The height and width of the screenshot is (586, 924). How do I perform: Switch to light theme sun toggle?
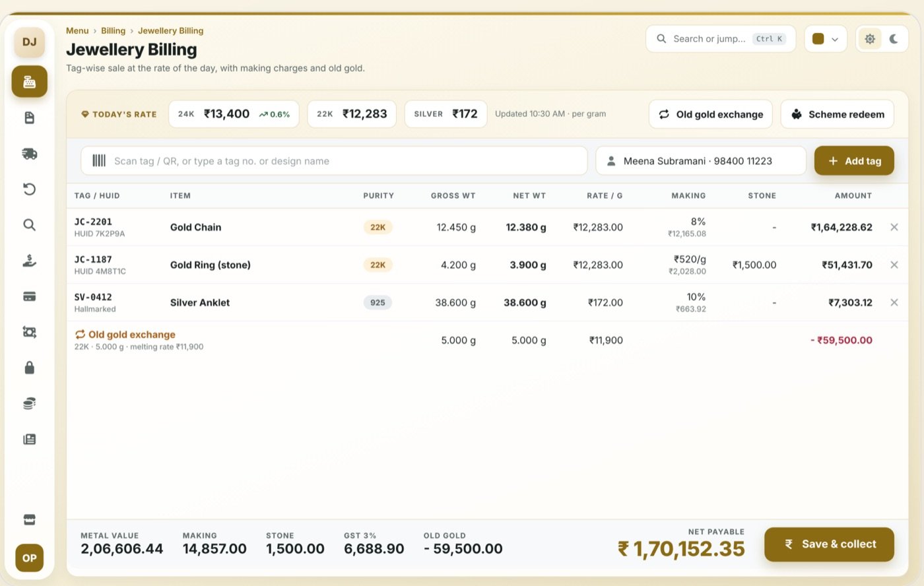[x=870, y=39]
